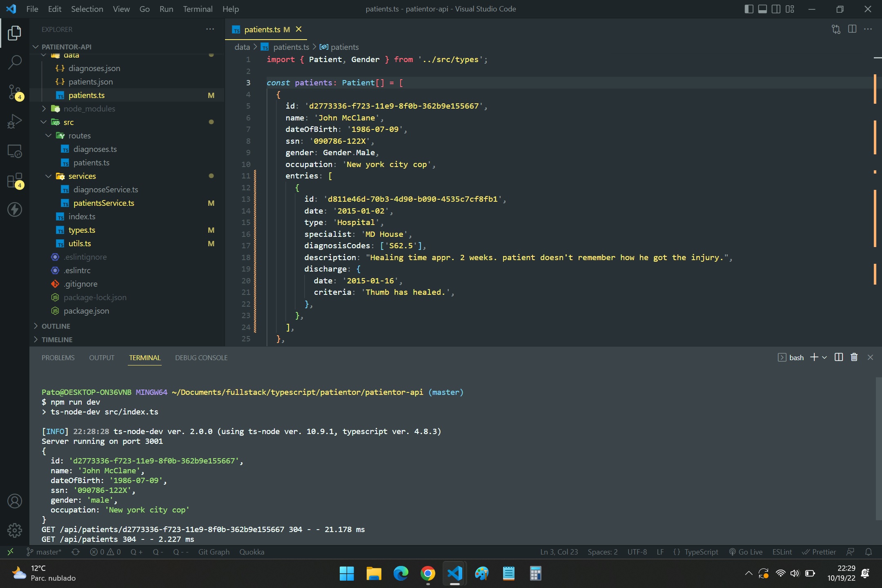The height and width of the screenshot is (588, 882).
Task: Split the terminal panel
Action: [839, 357]
